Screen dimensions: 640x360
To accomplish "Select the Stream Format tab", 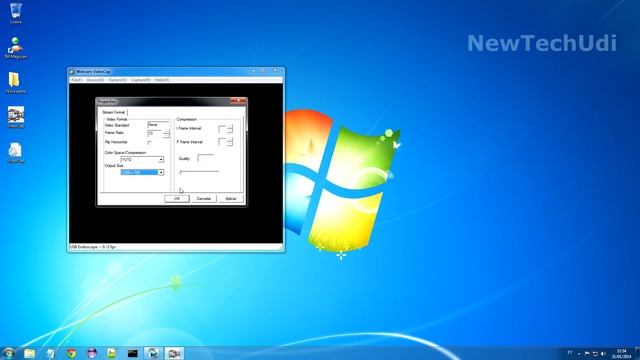I will tap(113, 112).
